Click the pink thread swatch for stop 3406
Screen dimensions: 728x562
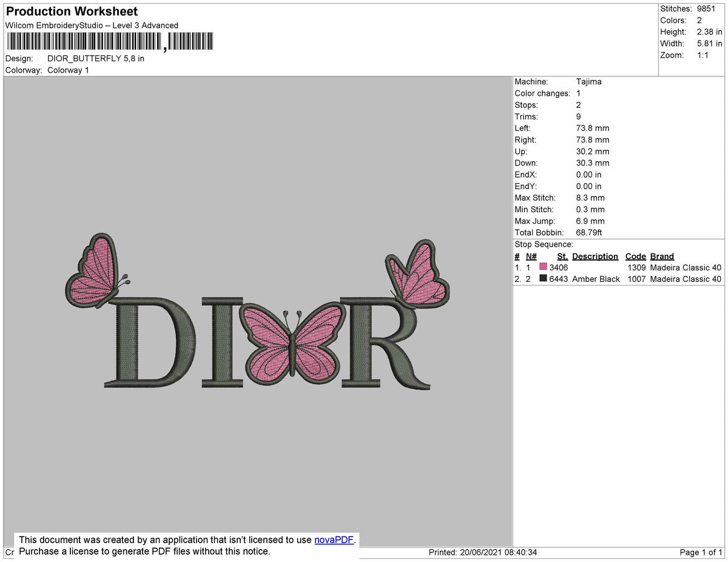[543, 267]
